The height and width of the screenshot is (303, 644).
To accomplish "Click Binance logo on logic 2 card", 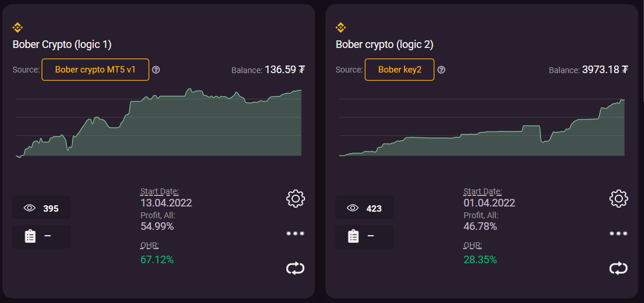I will pos(341,27).
